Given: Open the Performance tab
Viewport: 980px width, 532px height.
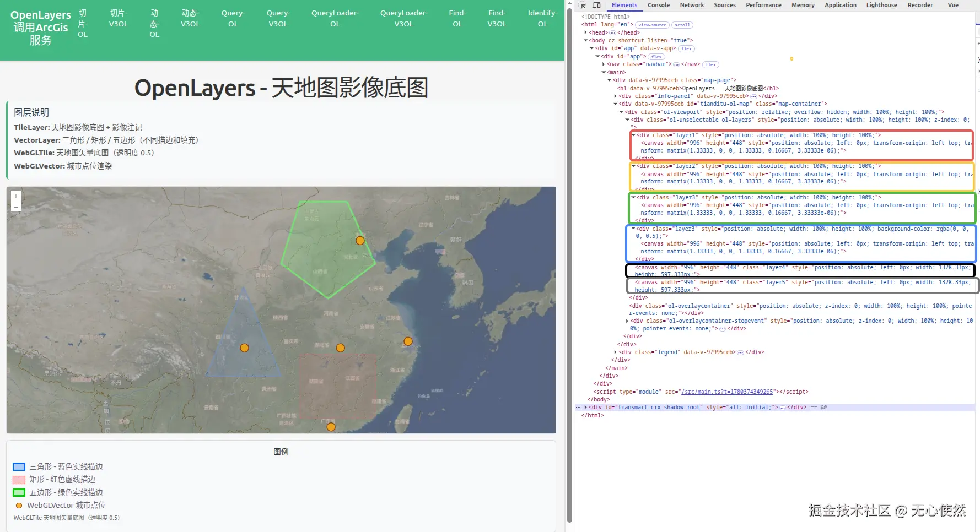Looking at the screenshot, I should click(x=763, y=5).
